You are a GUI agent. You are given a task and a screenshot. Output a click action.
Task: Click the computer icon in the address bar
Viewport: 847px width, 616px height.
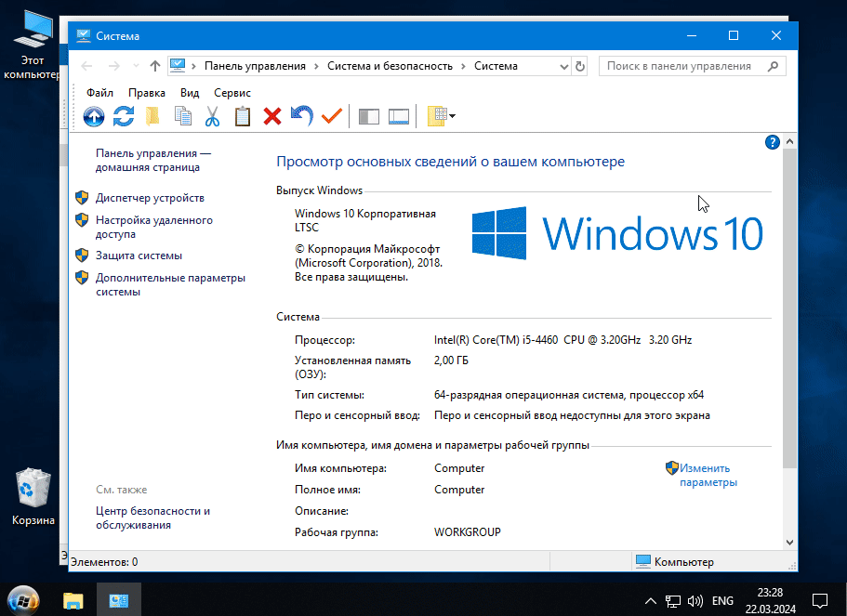pos(178,66)
